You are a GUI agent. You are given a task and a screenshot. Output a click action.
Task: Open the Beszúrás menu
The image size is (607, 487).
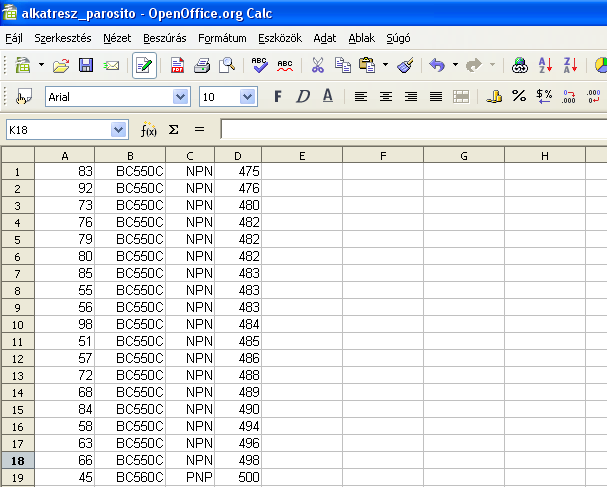pyautogui.click(x=165, y=38)
